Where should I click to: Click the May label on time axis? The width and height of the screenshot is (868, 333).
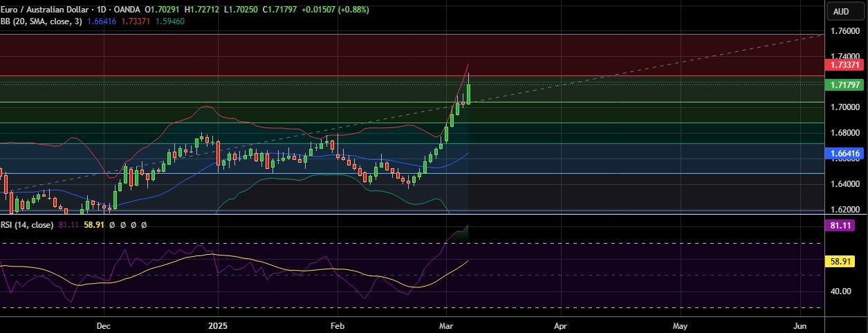pos(680,325)
